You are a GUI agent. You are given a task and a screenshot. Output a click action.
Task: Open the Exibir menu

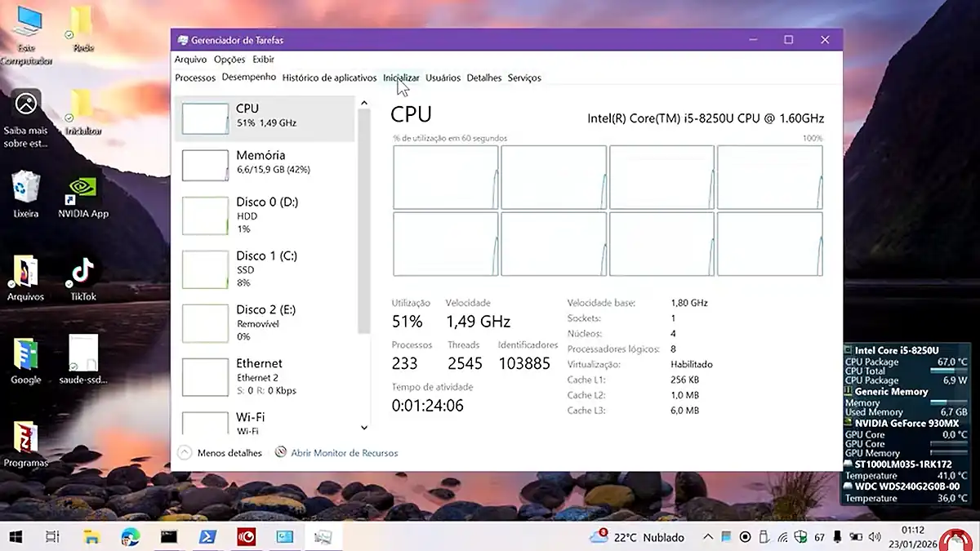[263, 60]
